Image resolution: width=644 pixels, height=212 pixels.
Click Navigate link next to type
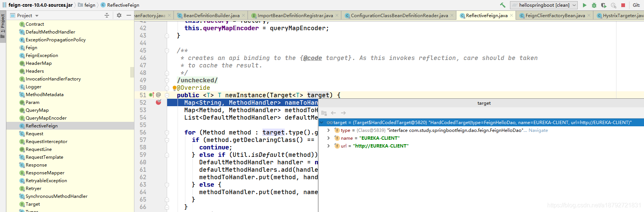click(x=538, y=130)
